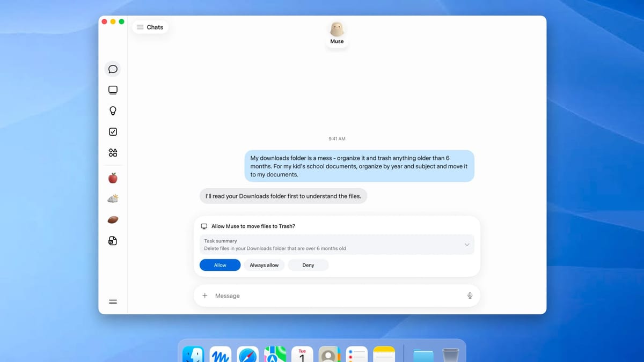The width and height of the screenshot is (644, 362).
Task: Open the shapes grid sidebar icon
Action: tap(113, 153)
